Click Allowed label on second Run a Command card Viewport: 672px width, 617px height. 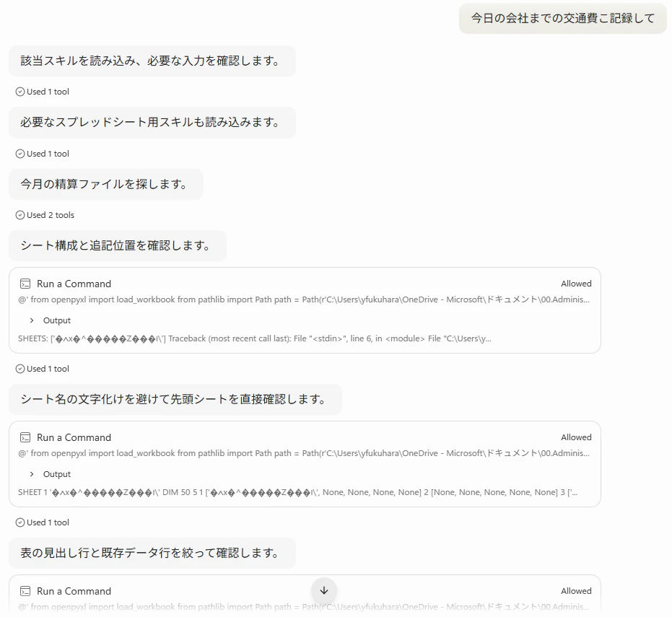point(576,437)
